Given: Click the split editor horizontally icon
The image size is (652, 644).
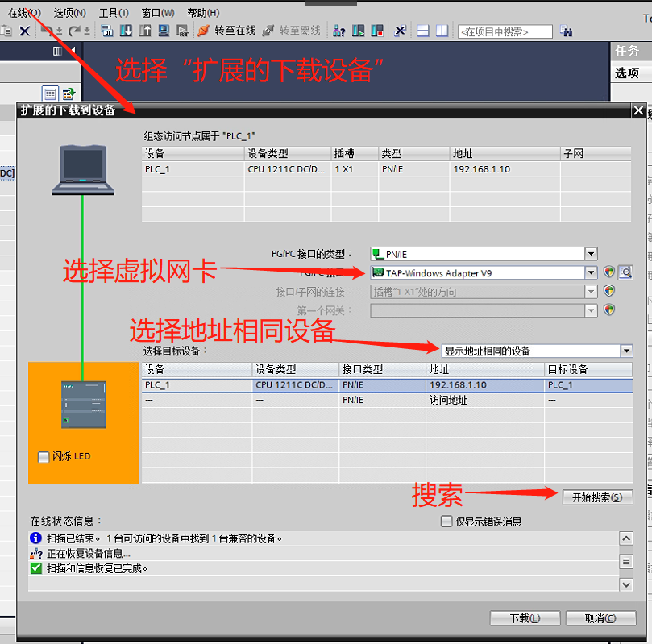Looking at the screenshot, I should 423,31.
